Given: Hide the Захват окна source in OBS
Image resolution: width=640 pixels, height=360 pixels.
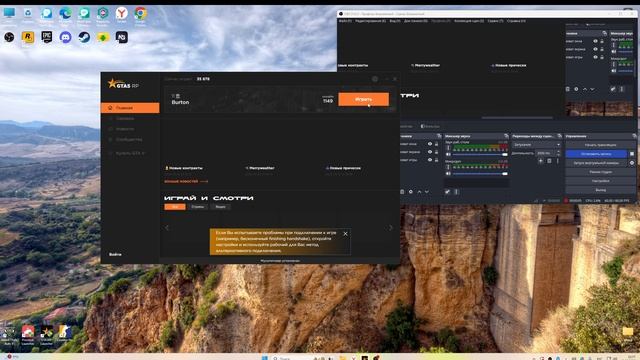Looking at the screenshot, I should tap(430, 144).
